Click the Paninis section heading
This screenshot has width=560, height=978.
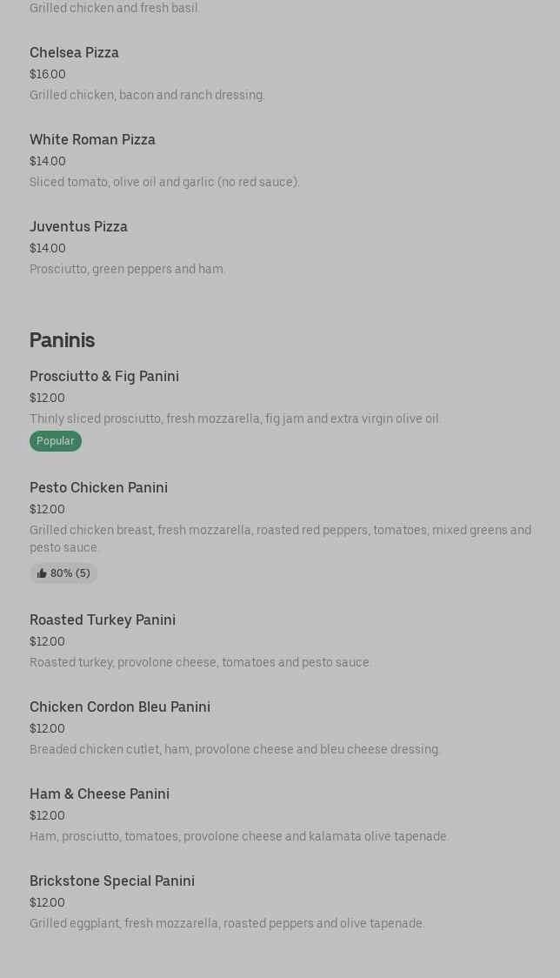[x=62, y=339]
